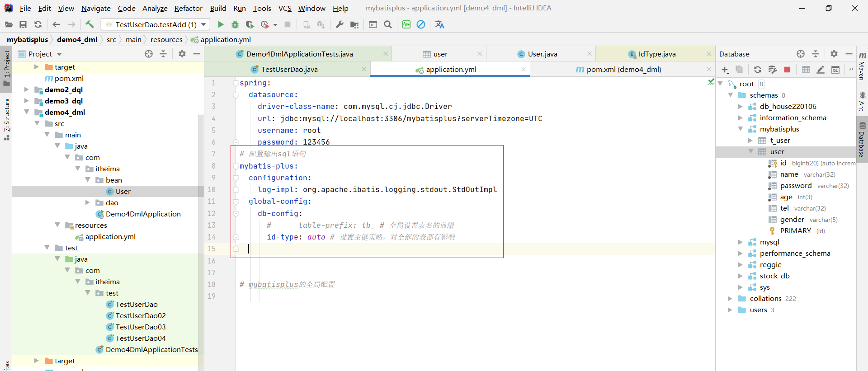The width and height of the screenshot is (868, 371).
Task: Expand the db_house220106 schema
Action: (740, 107)
